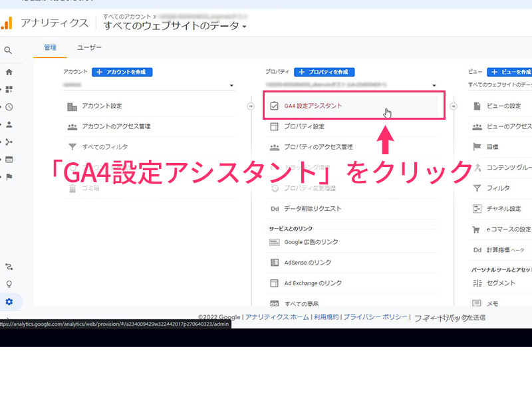
Task: Click the Analytics logo icon
Action: coord(7,23)
